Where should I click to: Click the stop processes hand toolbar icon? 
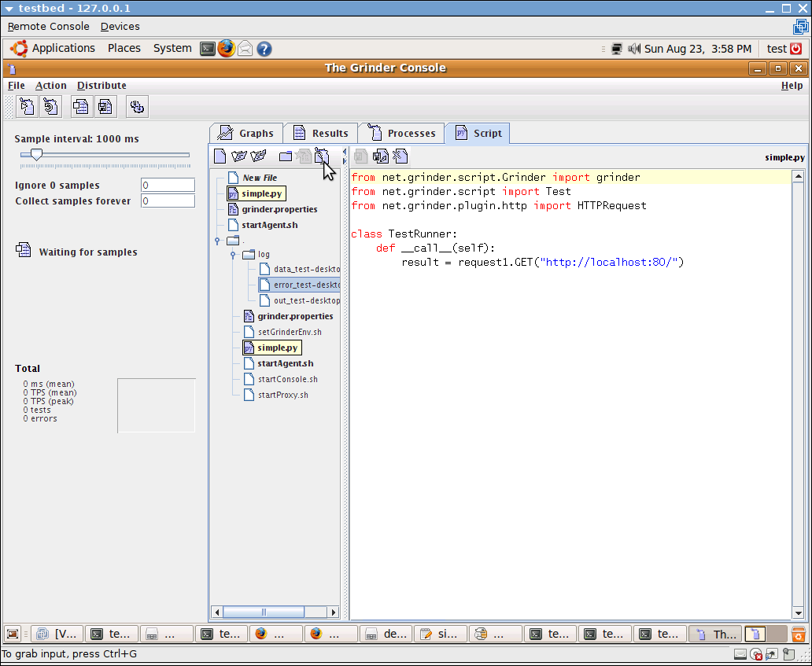(137, 107)
